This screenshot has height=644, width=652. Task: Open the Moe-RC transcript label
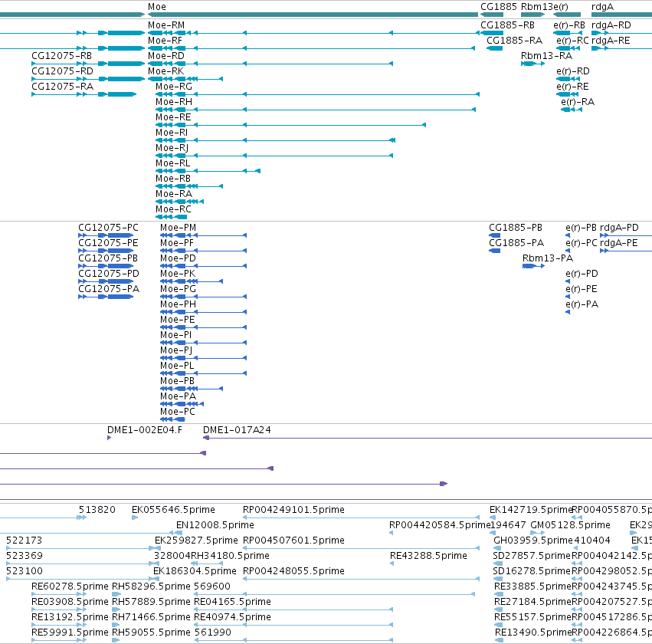(x=173, y=209)
